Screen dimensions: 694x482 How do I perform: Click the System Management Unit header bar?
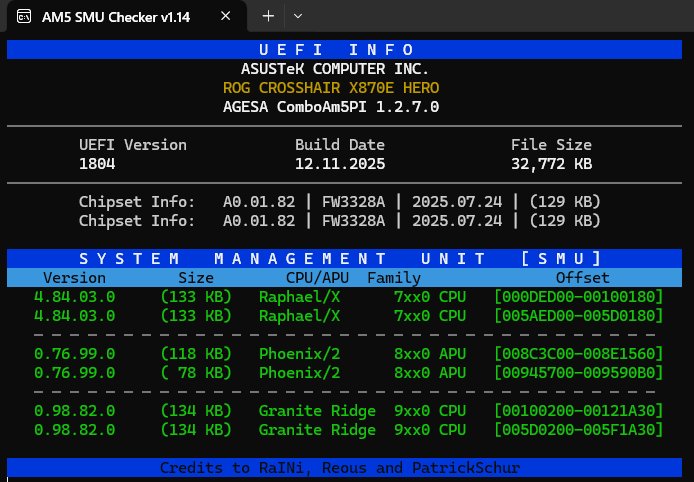point(346,258)
